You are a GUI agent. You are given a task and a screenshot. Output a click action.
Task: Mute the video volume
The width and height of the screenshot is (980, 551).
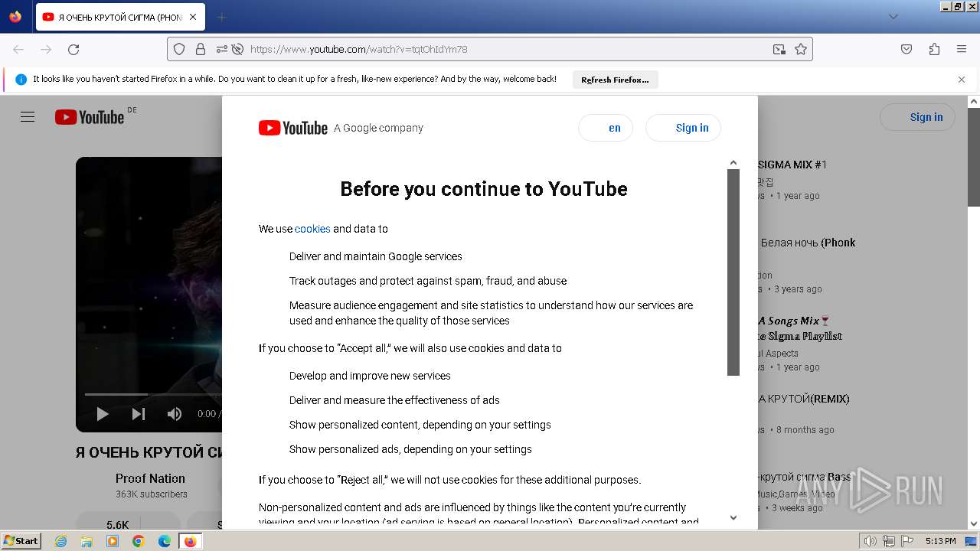point(175,414)
